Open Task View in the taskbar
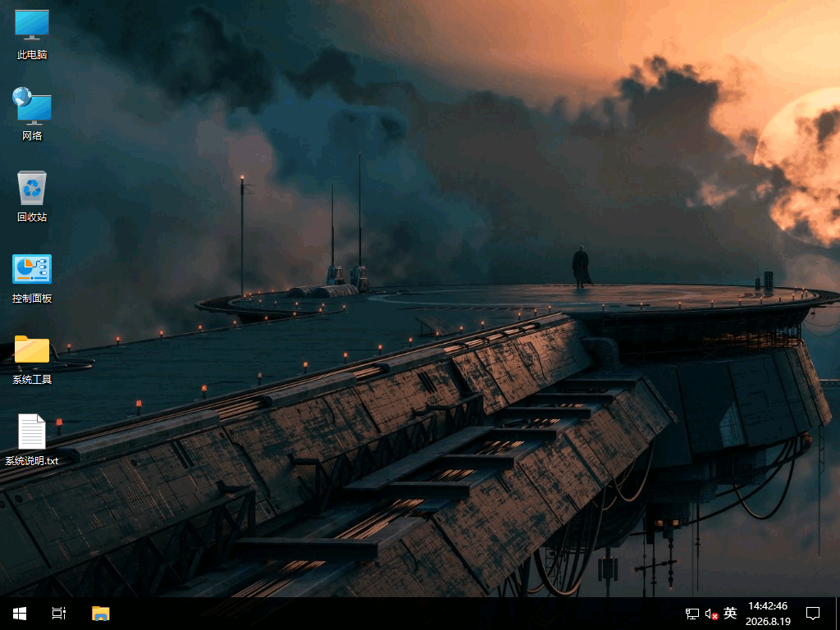Screen dimensions: 840x630 tap(59, 614)
